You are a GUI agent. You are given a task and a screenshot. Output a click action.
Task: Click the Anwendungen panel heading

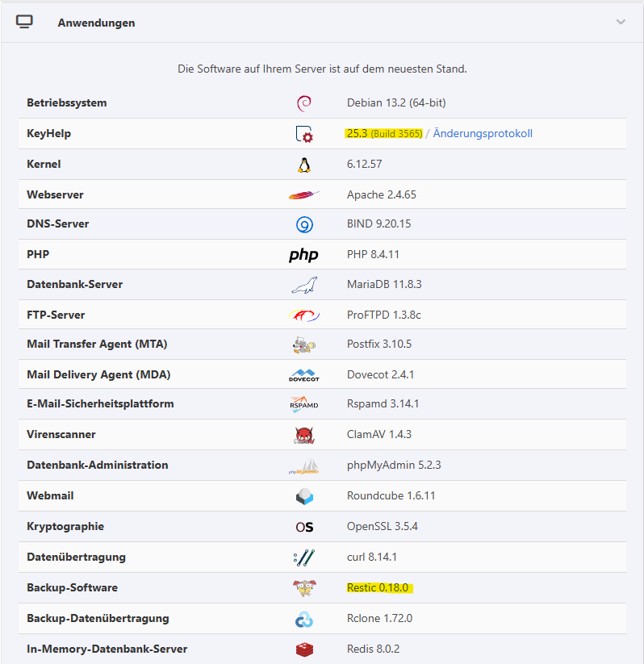pyautogui.click(x=96, y=23)
